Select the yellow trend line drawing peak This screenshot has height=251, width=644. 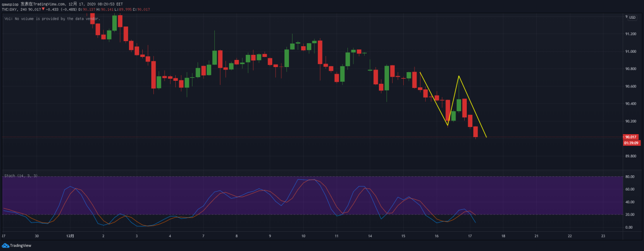pos(459,76)
